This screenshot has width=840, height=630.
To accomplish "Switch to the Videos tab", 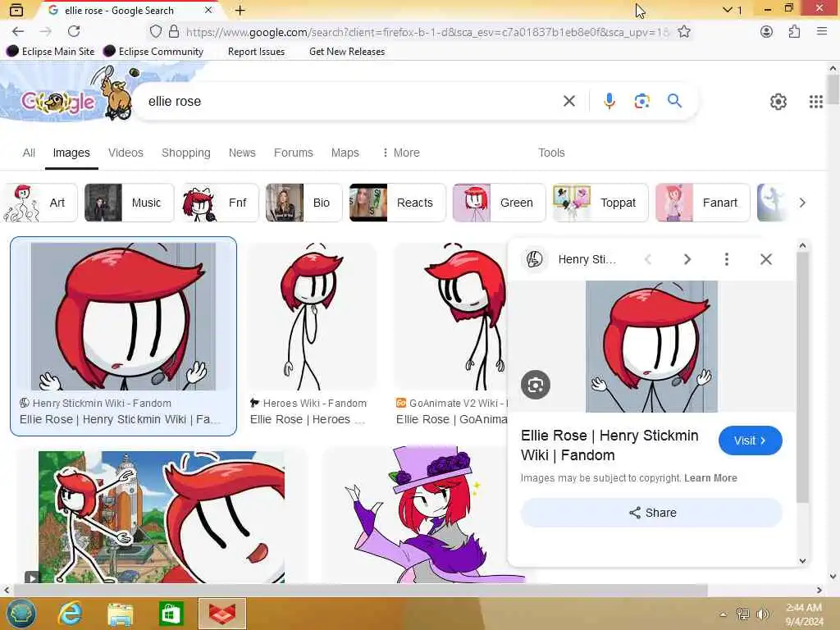I will click(x=126, y=153).
